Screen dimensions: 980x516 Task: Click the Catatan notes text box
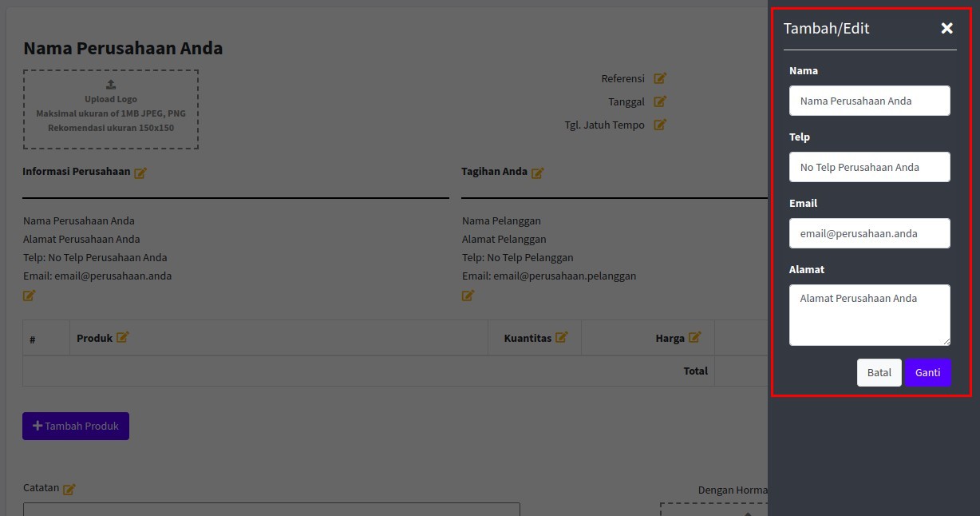pos(271,509)
